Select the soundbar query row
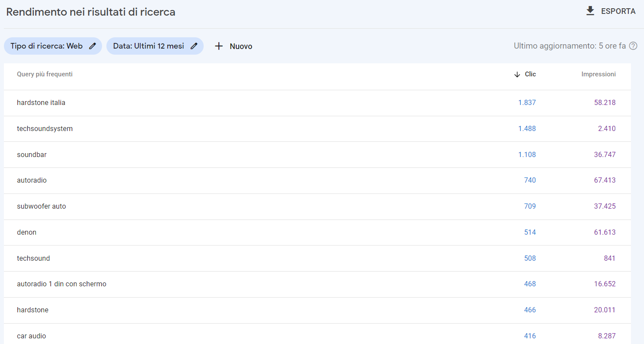This screenshot has width=644, height=344. [317, 154]
